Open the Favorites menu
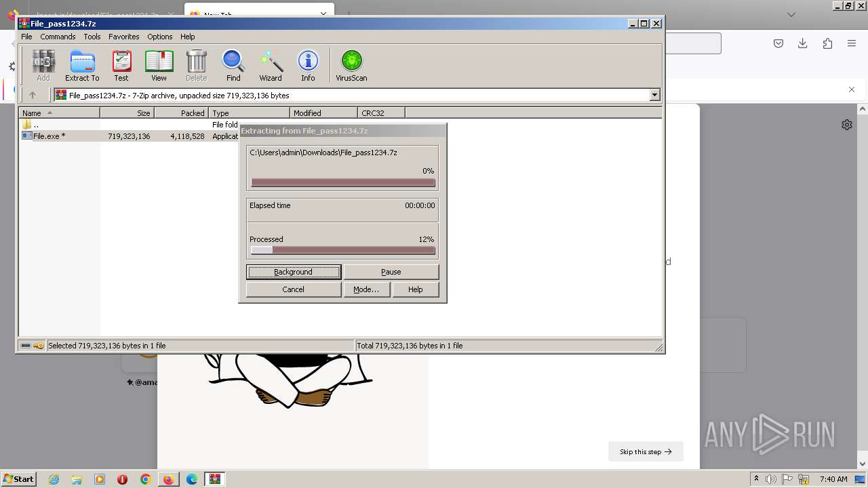 [123, 37]
